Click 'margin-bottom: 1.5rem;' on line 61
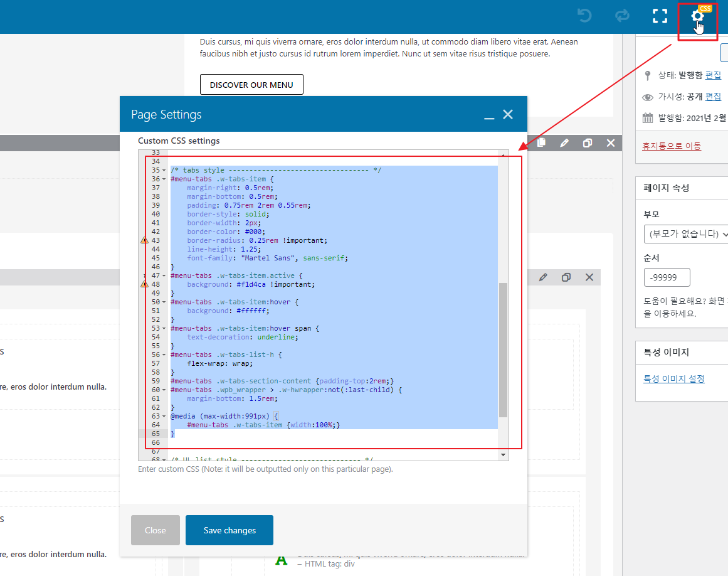728x576 pixels. tap(232, 398)
